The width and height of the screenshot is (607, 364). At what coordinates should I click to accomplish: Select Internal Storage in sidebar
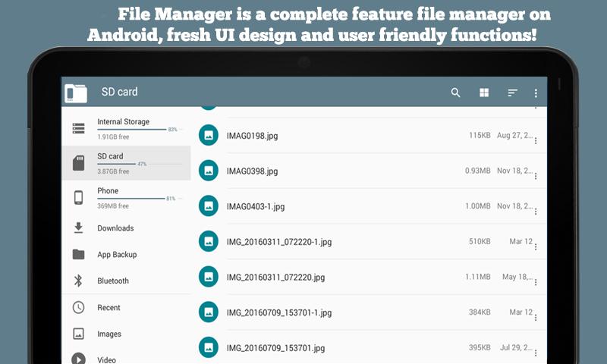click(x=126, y=128)
